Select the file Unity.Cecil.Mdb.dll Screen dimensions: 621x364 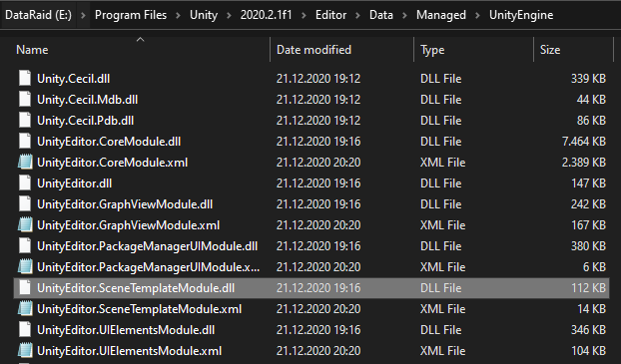pyautogui.click(x=88, y=100)
